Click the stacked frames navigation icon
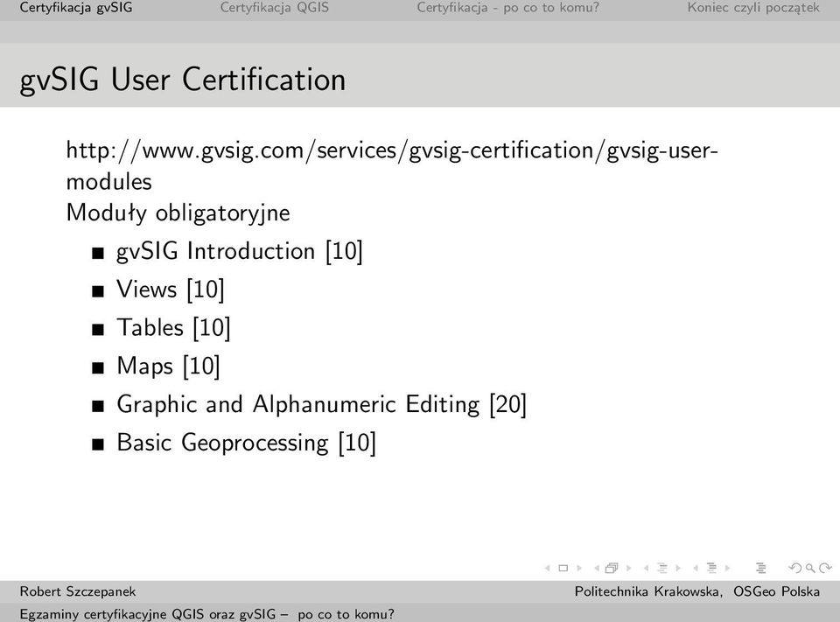Screen dimensions: 840x622 (x=612, y=568)
